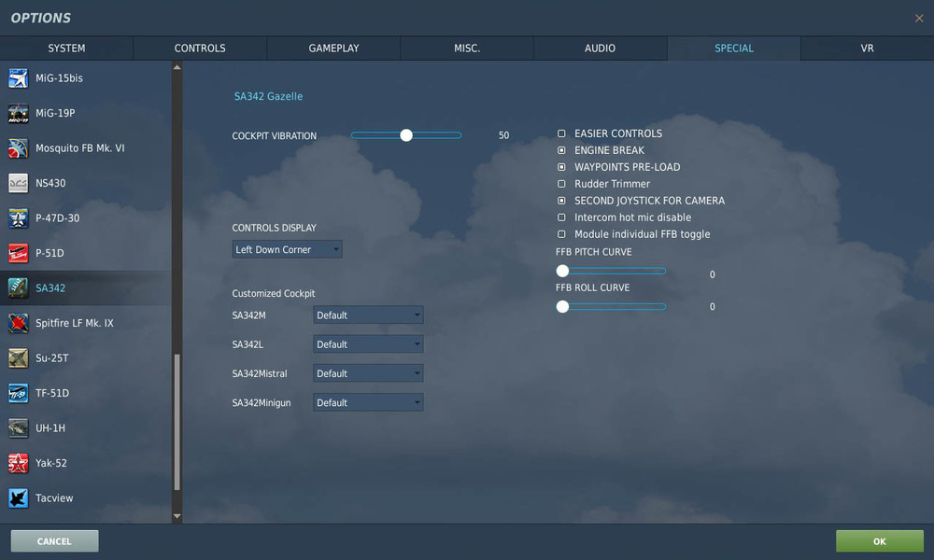
Task: Go to the GAMEPLAY tab
Action: 333,49
